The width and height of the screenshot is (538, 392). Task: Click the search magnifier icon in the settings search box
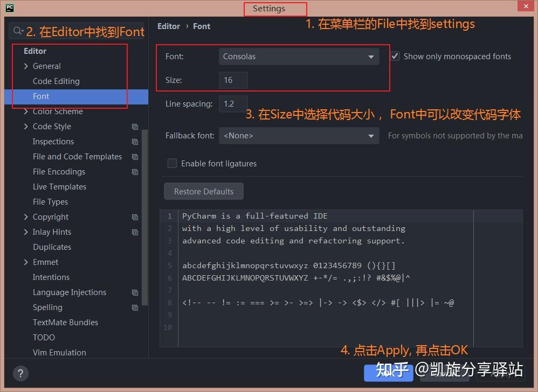click(x=18, y=31)
